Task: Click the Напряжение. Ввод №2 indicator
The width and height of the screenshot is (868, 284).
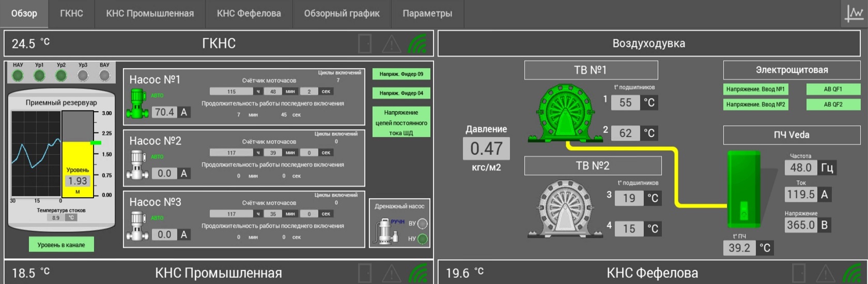Action: [755, 104]
